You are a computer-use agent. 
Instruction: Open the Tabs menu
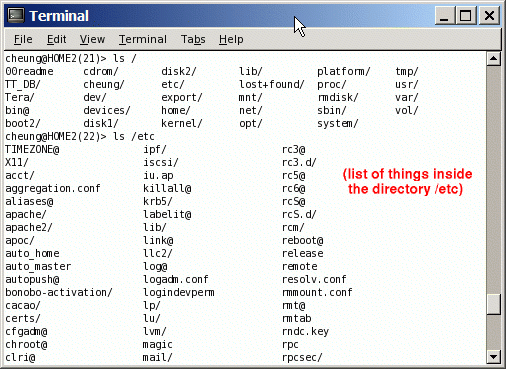coord(193,39)
